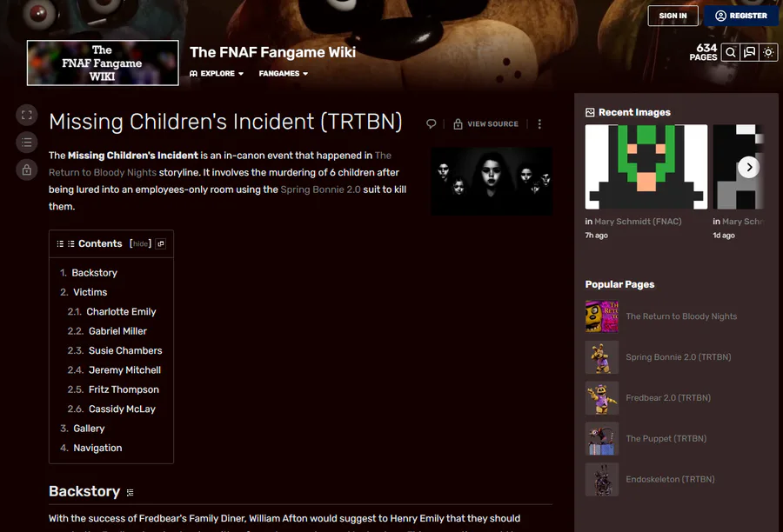Click the Register button

pos(741,16)
